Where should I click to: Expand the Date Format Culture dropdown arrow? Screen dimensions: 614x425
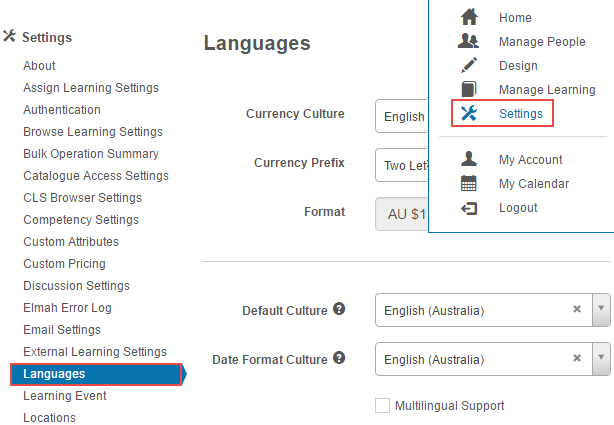(601, 358)
